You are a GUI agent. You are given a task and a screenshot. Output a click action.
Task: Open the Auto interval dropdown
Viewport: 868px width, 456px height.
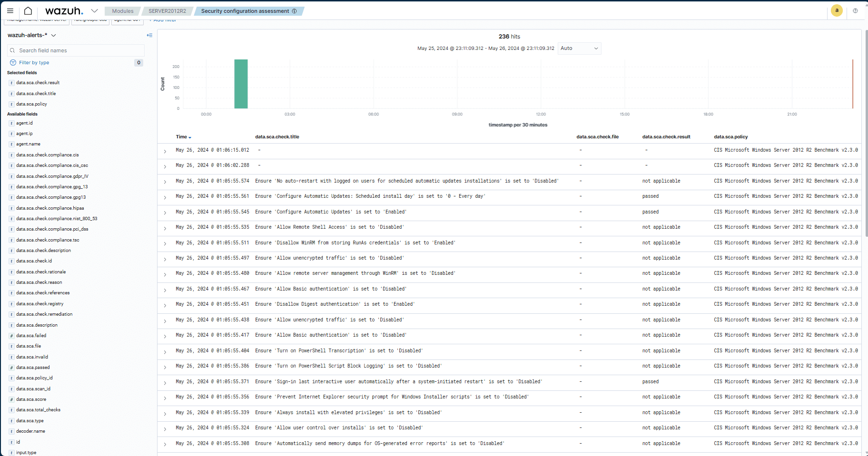579,49
